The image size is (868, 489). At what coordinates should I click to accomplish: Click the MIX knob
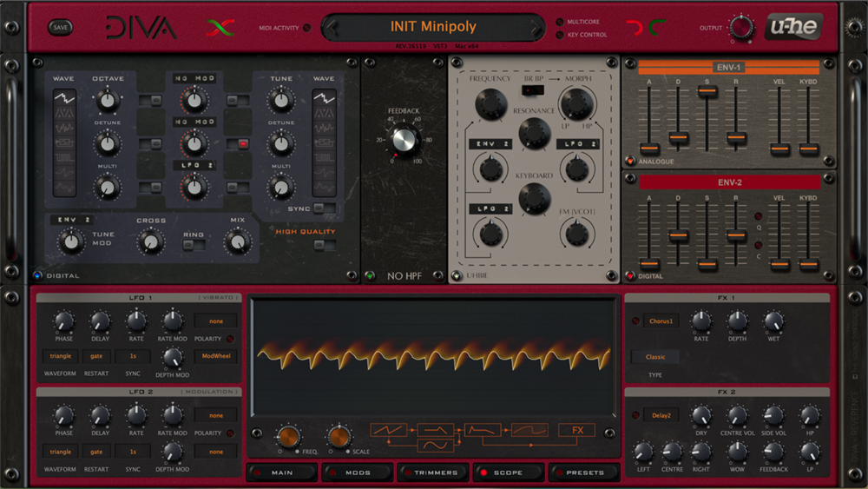click(x=238, y=242)
